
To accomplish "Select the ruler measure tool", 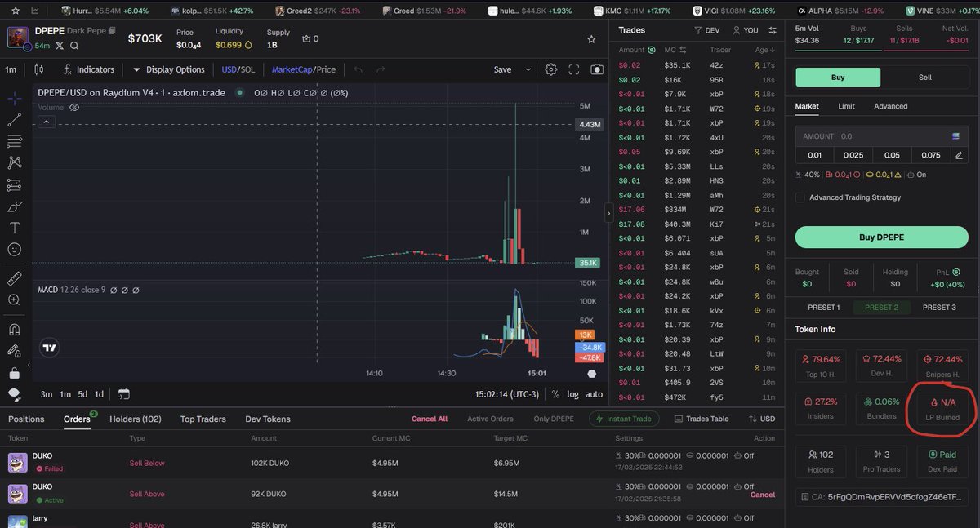I will [x=14, y=278].
